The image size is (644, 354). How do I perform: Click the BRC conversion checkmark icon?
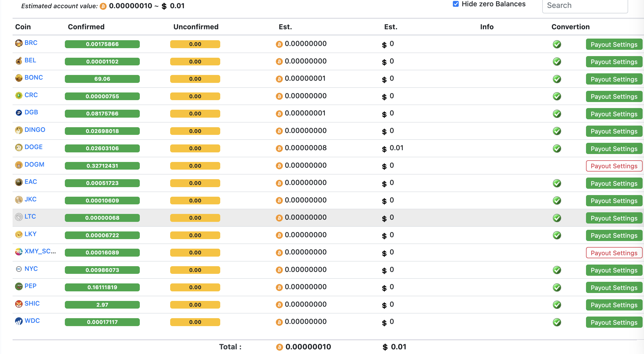pyautogui.click(x=557, y=44)
